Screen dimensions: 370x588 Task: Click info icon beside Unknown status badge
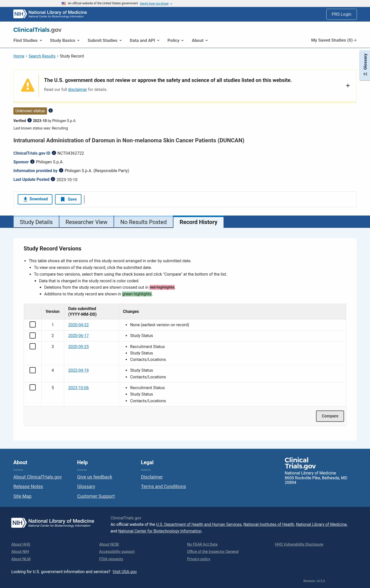[51, 110]
